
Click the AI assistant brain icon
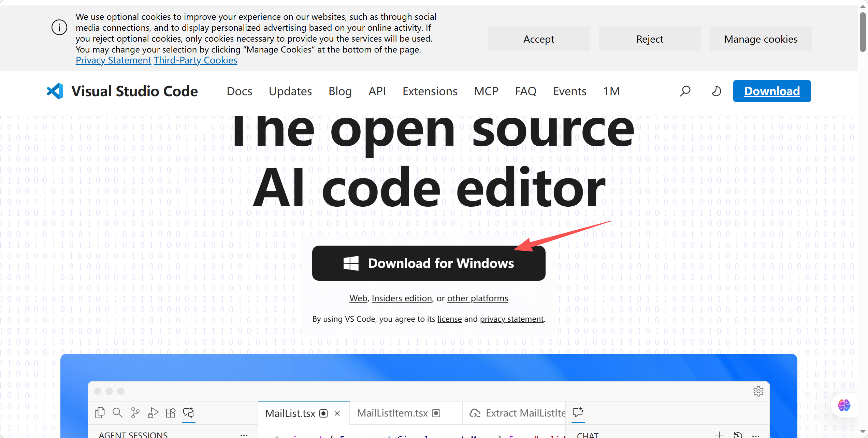click(844, 405)
